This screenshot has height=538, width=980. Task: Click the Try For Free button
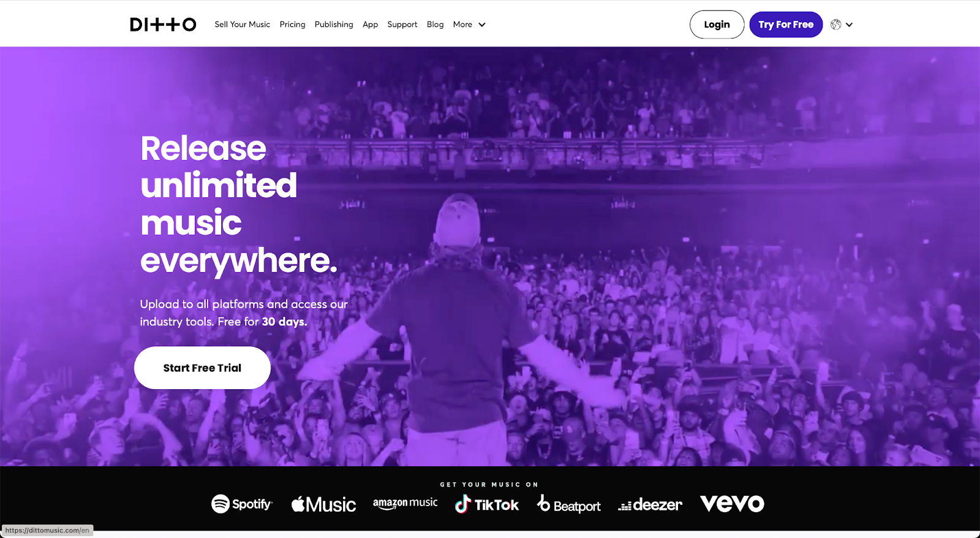(x=786, y=25)
